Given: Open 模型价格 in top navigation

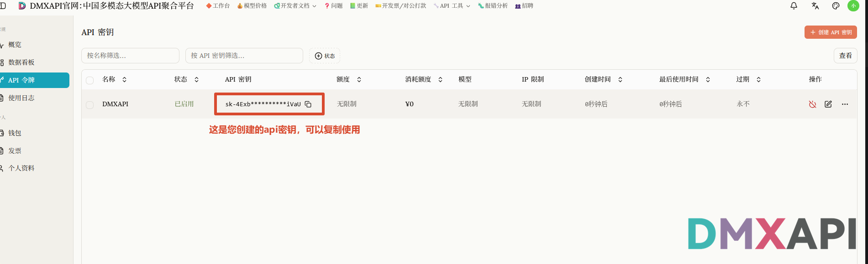Looking at the screenshot, I should tap(252, 6).
